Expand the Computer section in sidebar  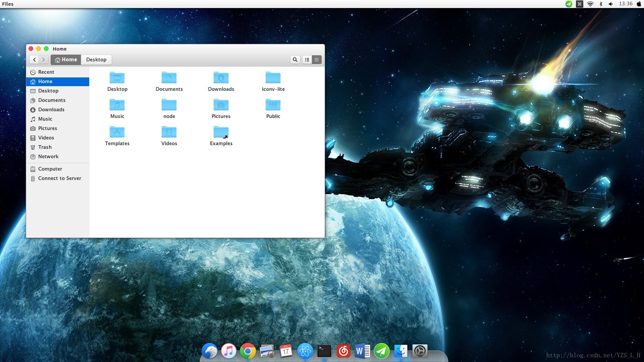(x=50, y=169)
